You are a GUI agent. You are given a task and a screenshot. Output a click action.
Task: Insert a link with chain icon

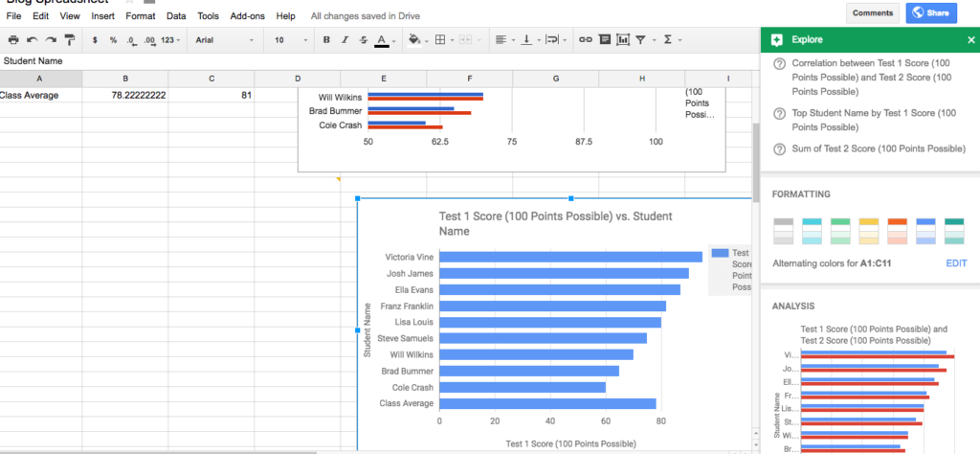pyautogui.click(x=585, y=40)
